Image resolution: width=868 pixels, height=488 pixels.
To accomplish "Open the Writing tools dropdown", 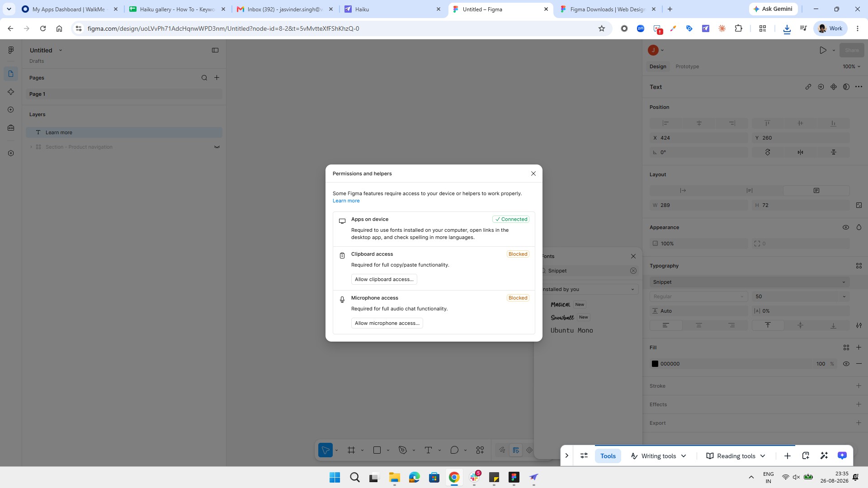I will 659,456.
